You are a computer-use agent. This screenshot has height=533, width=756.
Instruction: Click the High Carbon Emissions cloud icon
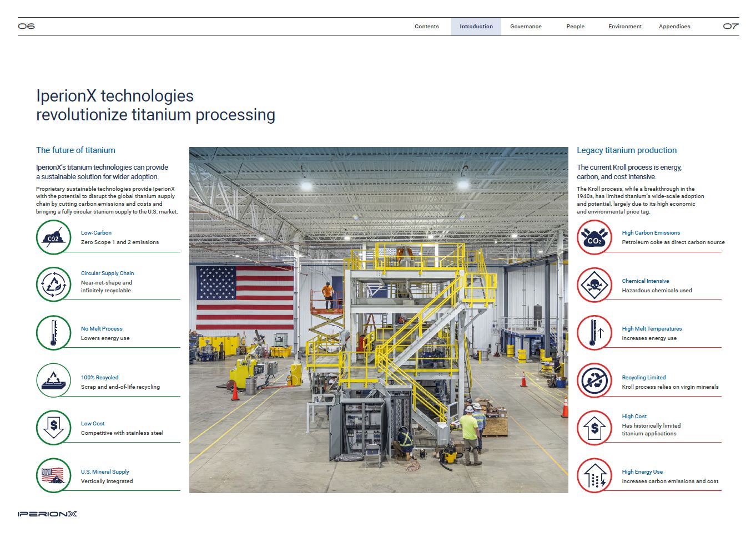[594, 237]
